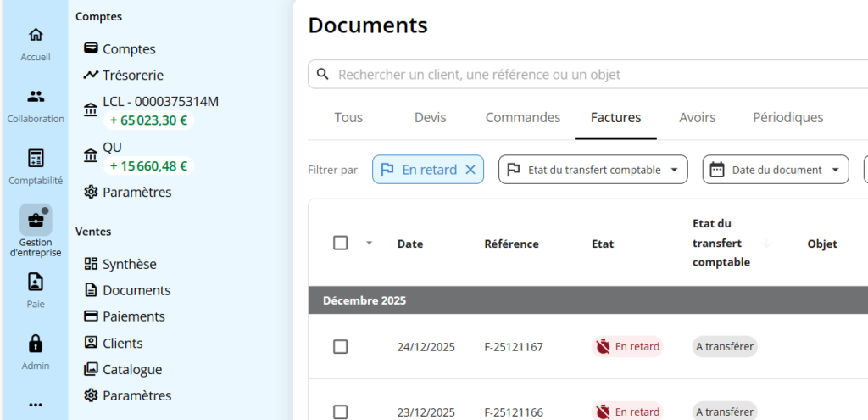This screenshot has height=420, width=868.
Task: Click the magnifier icon in search bar
Action: click(x=322, y=74)
